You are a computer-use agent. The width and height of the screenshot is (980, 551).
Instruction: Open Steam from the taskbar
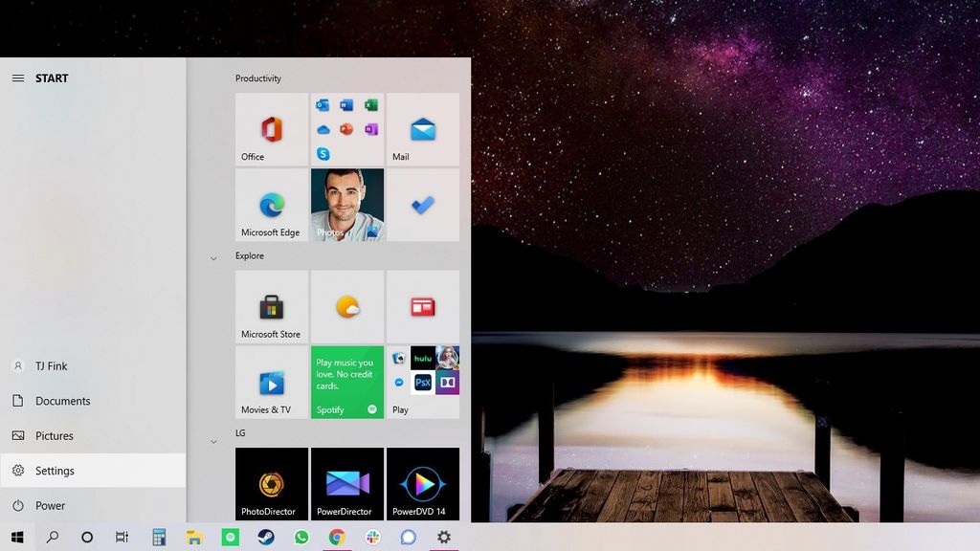pyautogui.click(x=266, y=537)
